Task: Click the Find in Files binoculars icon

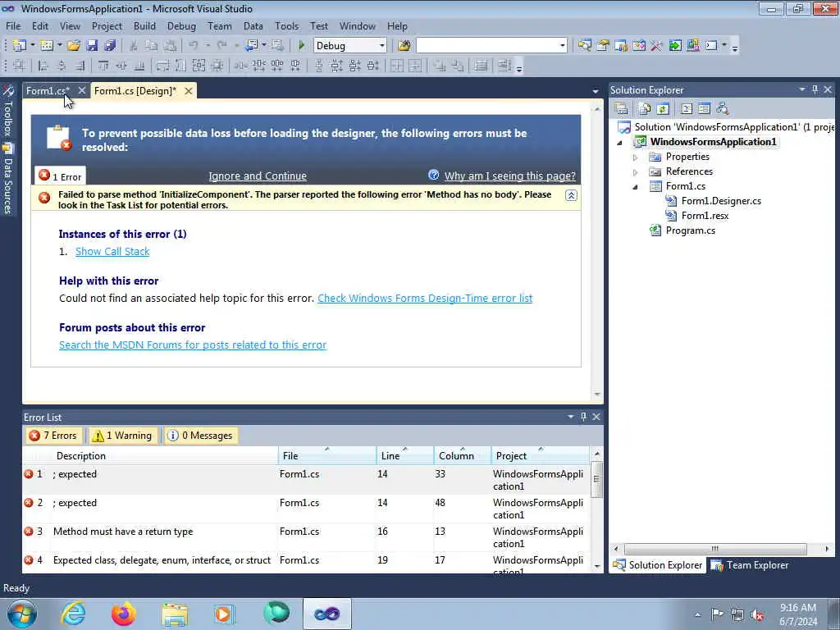Action: [x=404, y=46]
